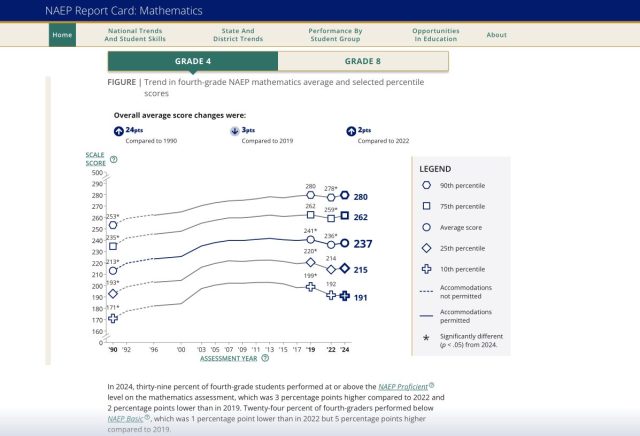Image resolution: width=640 pixels, height=436 pixels.
Task: Open the Opportunities In Education section
Action: pos(435,34)
